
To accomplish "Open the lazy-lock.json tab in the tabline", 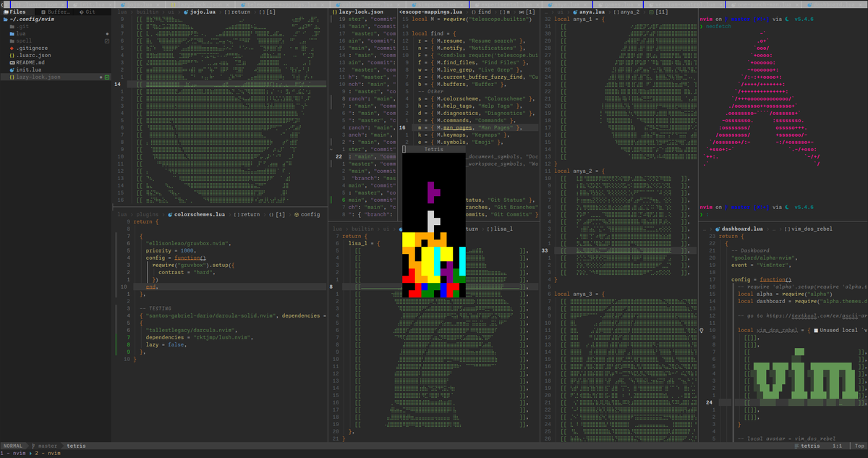I will tap(198, 4).
